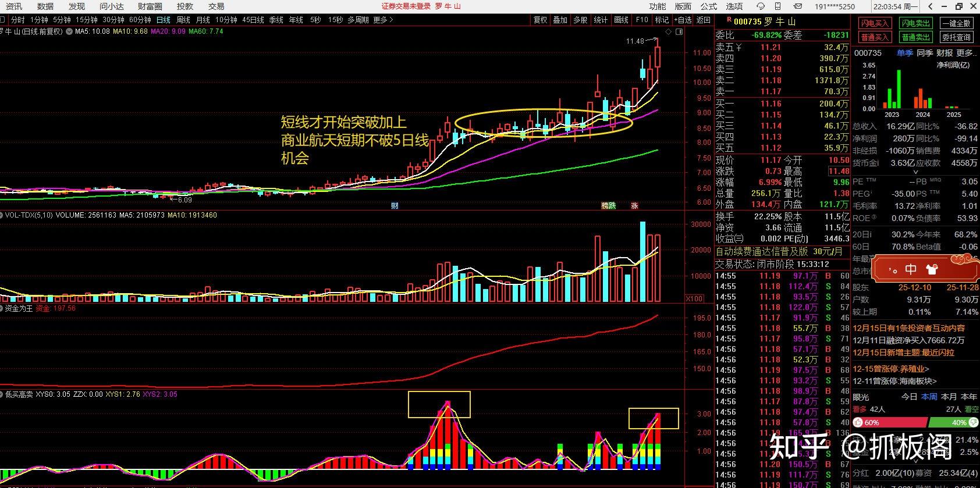Click the X100 volume scale label
Viewport: 980px width, 488px height.
(694, 298)
